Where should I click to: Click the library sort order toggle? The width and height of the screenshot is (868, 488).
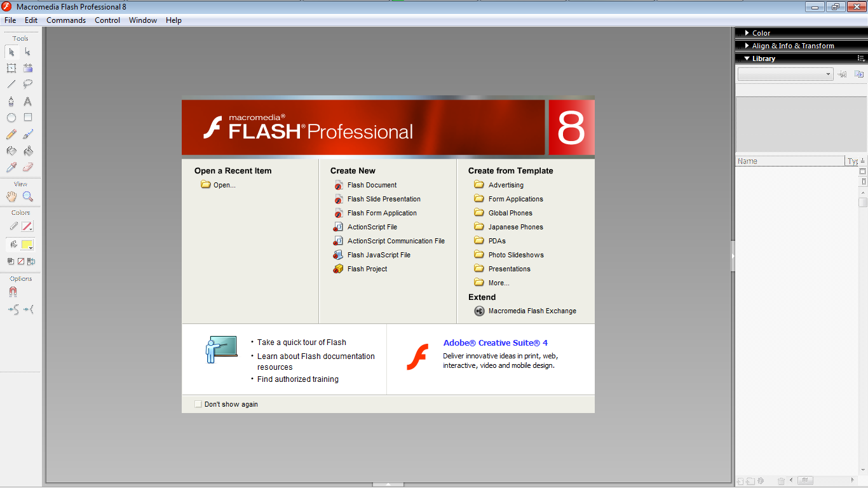tap(862, 161)
